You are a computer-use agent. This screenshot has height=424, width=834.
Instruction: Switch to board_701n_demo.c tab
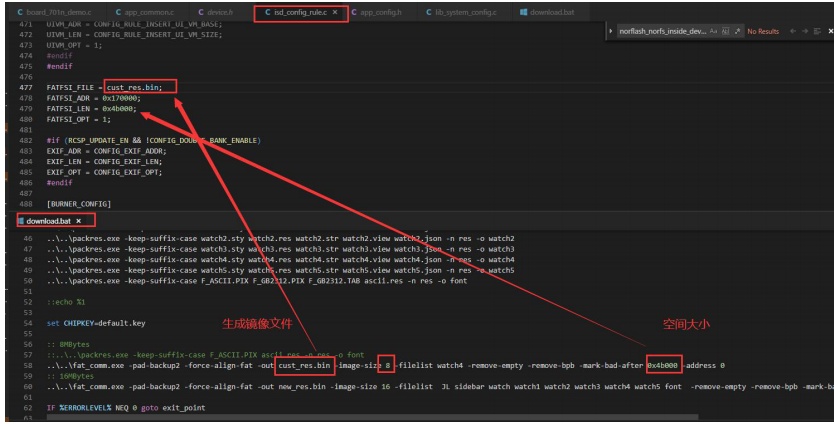(55, 12)
